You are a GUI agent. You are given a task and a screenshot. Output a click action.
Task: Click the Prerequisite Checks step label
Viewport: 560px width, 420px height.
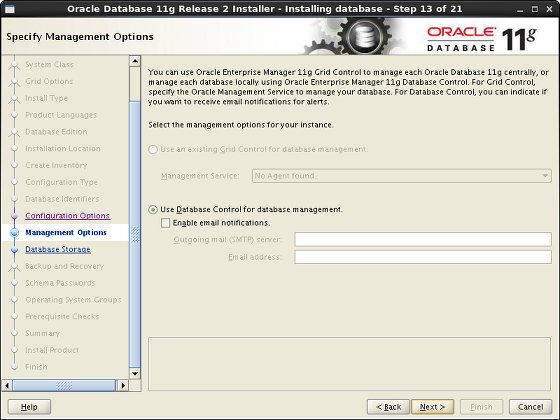pyautogui.click(x=62, y=316)
